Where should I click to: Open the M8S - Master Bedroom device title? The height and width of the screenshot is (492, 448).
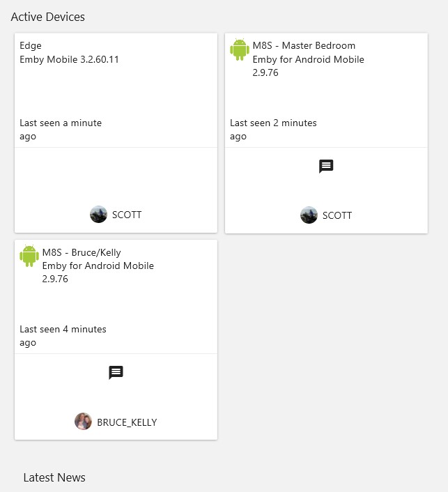click(304, 46)
